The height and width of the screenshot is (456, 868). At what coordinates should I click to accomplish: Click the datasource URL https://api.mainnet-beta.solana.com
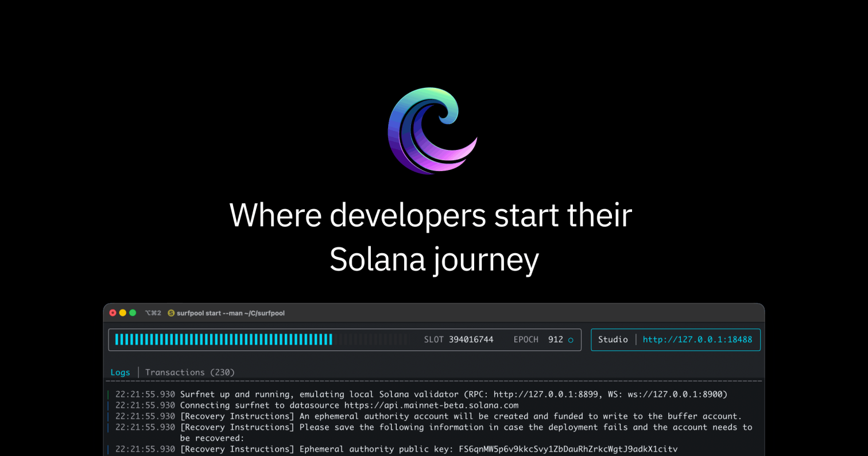(431, 405)
